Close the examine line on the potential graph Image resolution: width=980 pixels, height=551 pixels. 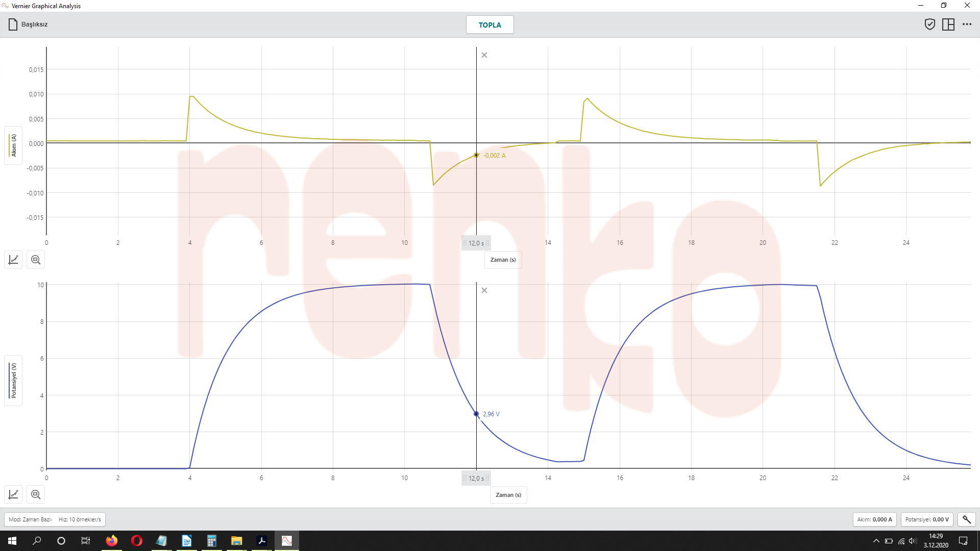tap(484, 290)
